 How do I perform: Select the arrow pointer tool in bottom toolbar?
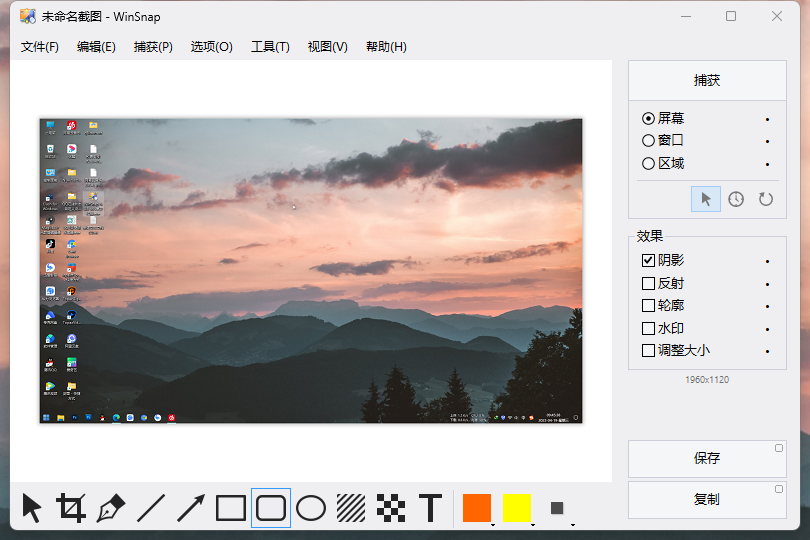point(32,508)
